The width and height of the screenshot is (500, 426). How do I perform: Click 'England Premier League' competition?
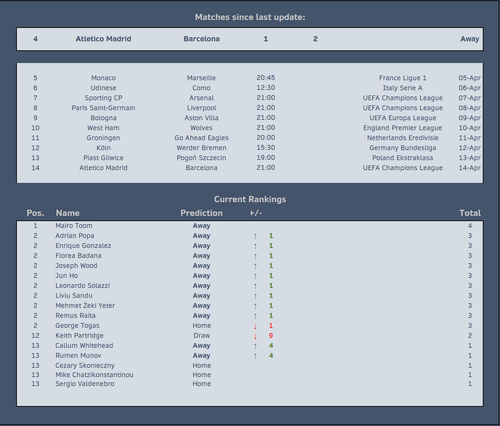click(403, 128)
